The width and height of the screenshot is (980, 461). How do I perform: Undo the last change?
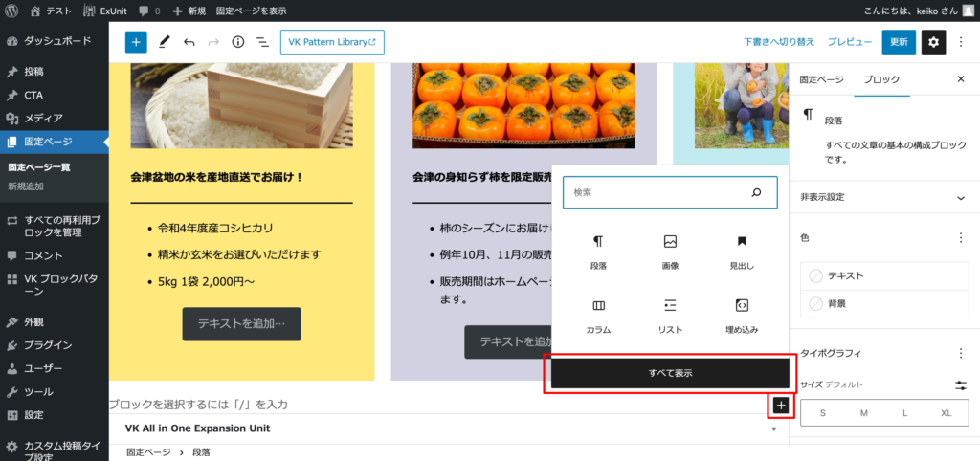[189, 42]
